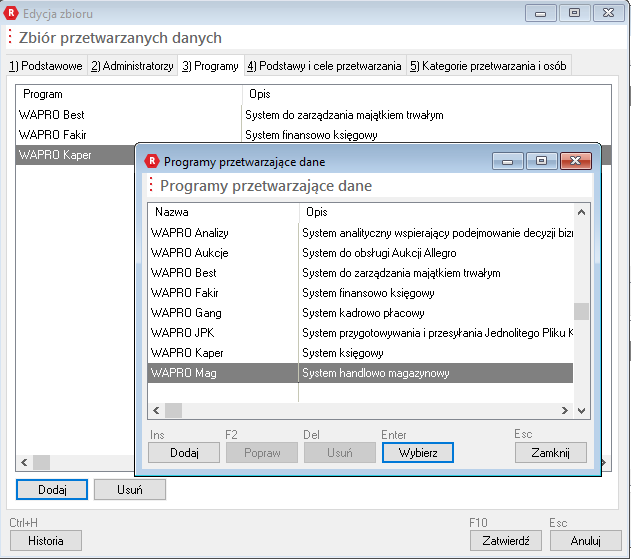Click Opis column header in the dialog
This screenshot has height=559, width=631.
pos(436,212)
